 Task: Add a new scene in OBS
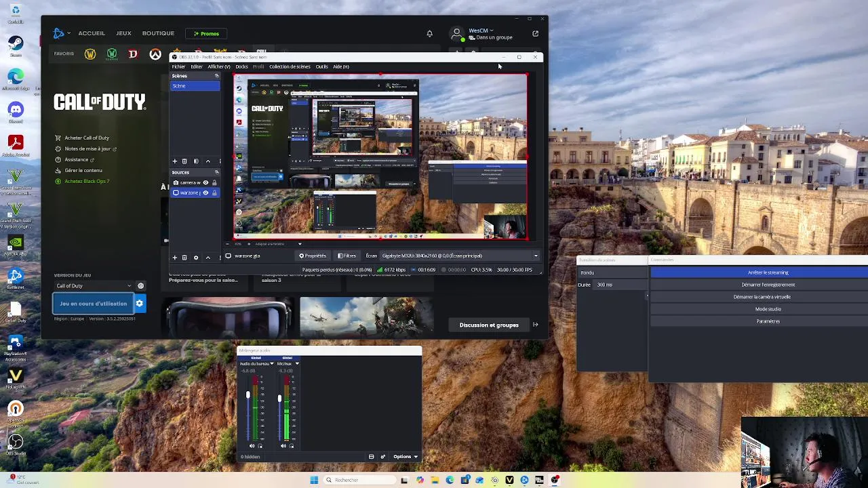pyautogui.click(x=174, y=161)
